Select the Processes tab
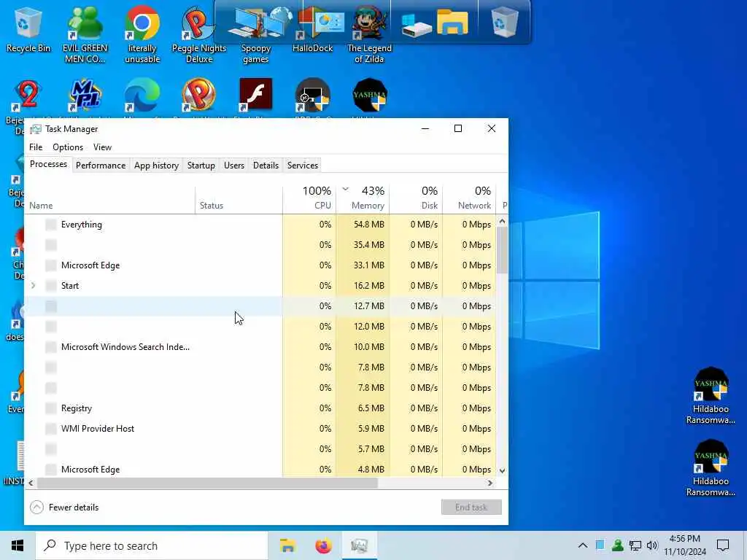This screenshot has width=747, height=560. [48, 164]
